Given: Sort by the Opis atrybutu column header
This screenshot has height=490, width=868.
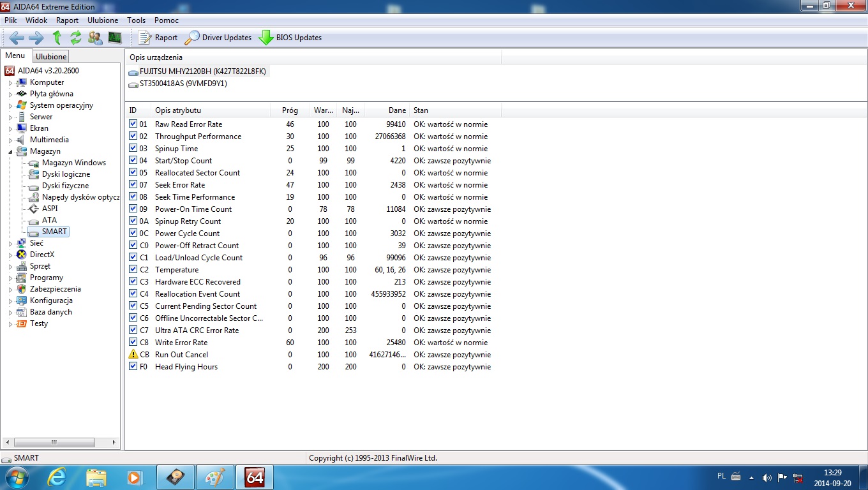Looking at the screenshot, I should (x=211, y=110).
